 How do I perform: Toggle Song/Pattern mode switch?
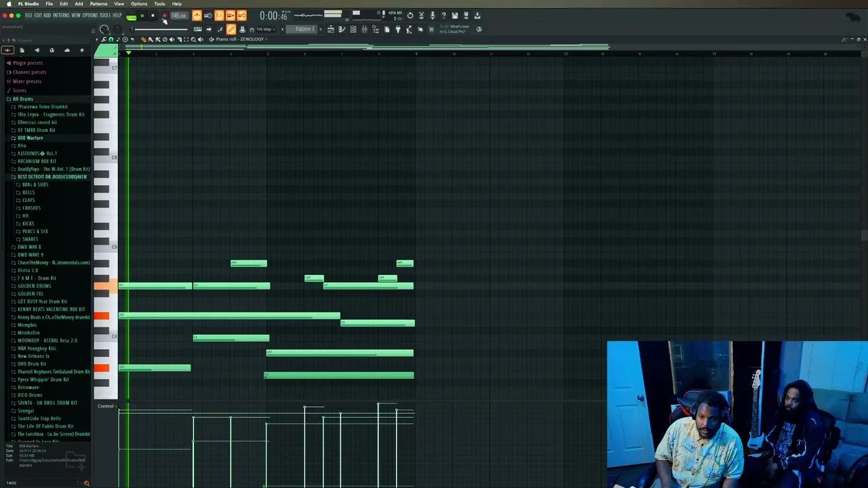click(132, 16)
